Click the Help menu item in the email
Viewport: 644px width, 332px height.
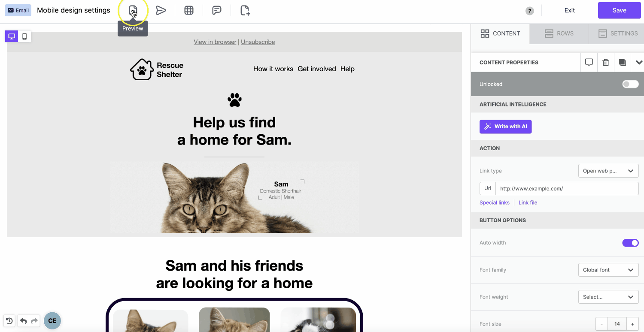(x=347, y=69)
